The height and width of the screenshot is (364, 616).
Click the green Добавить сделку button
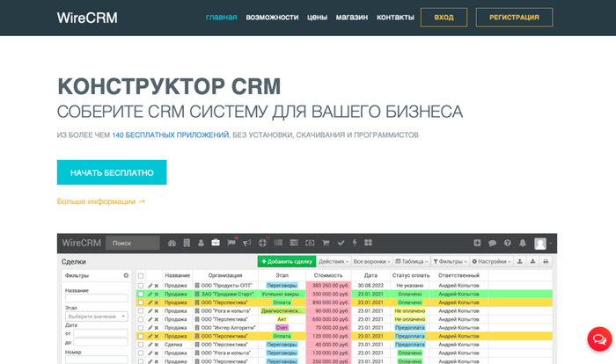point(287,261)
